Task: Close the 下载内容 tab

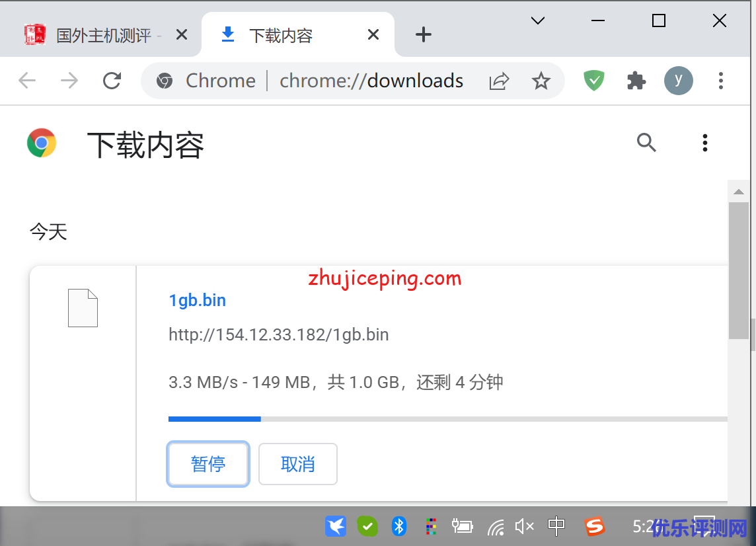Action: point(373,34)
